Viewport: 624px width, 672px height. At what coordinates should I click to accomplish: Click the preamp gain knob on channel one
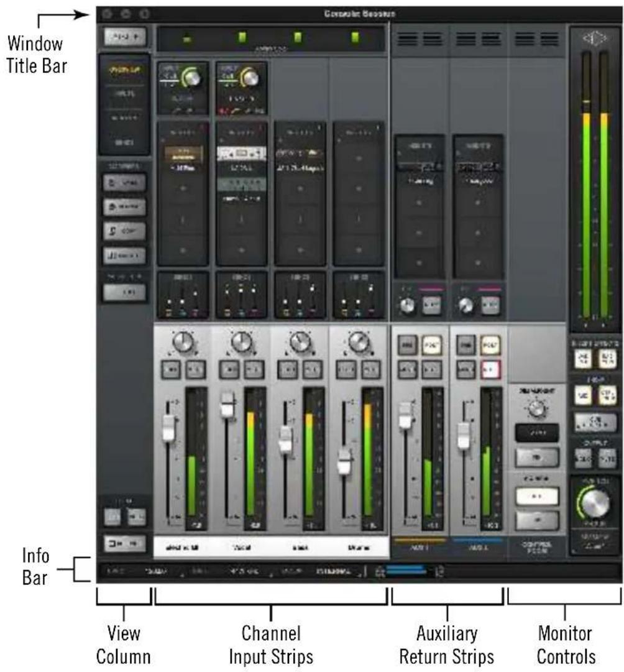[191, 78]
